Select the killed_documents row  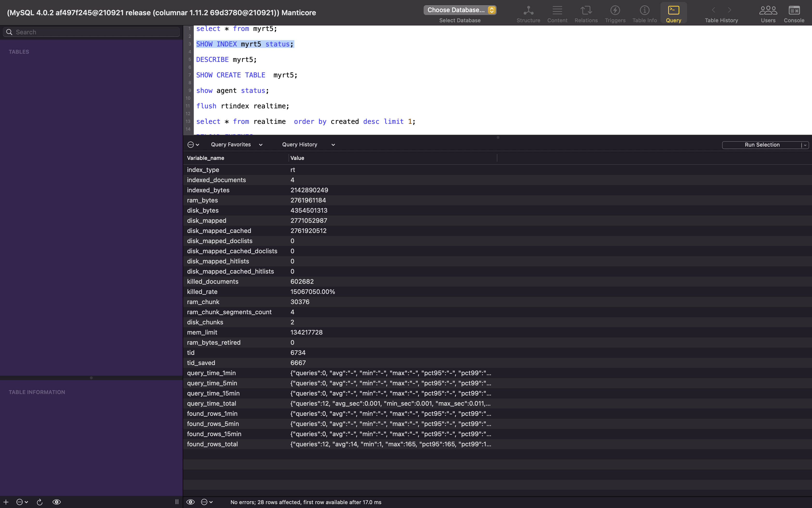click(497, 282)
